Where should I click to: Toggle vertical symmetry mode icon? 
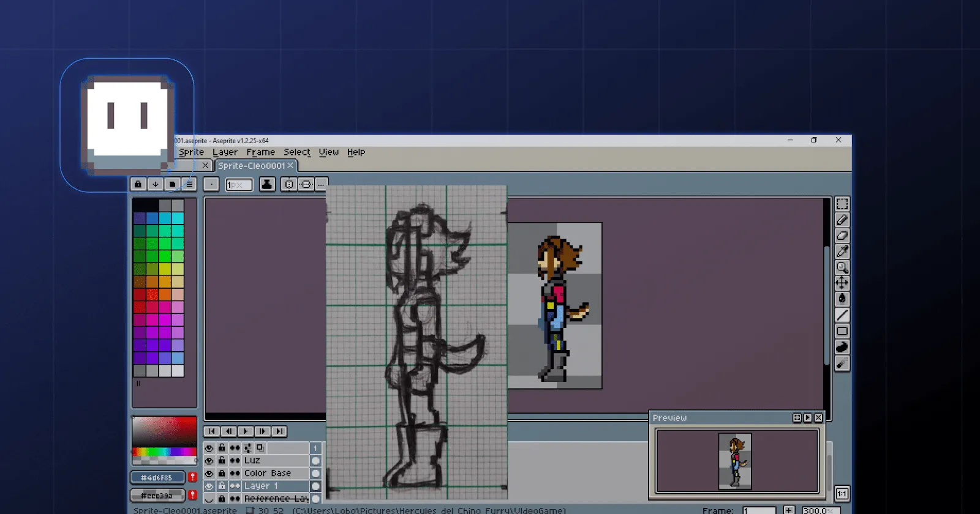click(x=289, y=184)
